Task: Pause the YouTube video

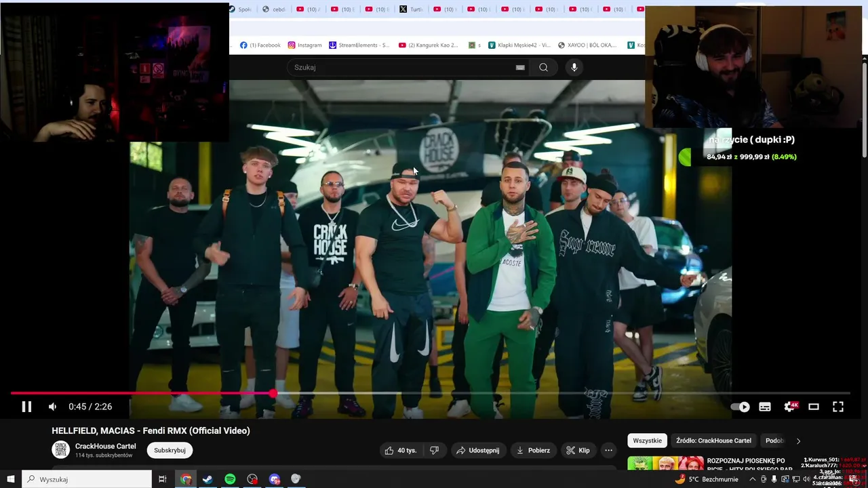Action: (26, 407)
